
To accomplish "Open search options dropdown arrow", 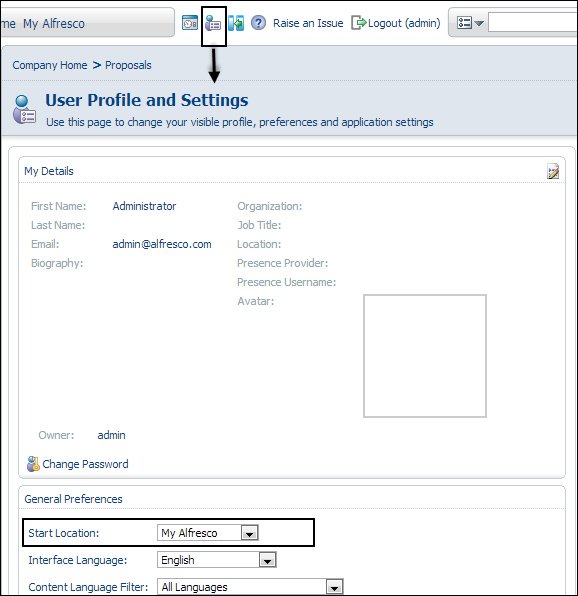I will tap(479, 24).
